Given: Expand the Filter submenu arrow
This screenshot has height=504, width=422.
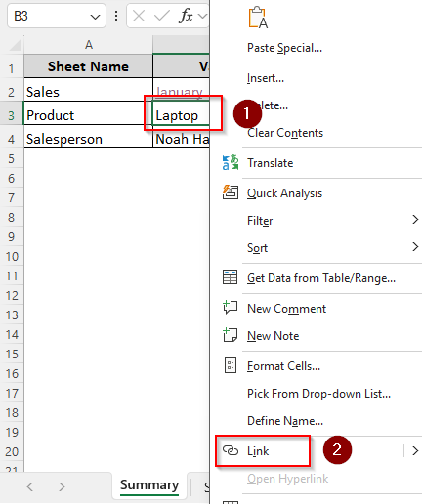Looking at the screenshot, I should click(415, 220).
